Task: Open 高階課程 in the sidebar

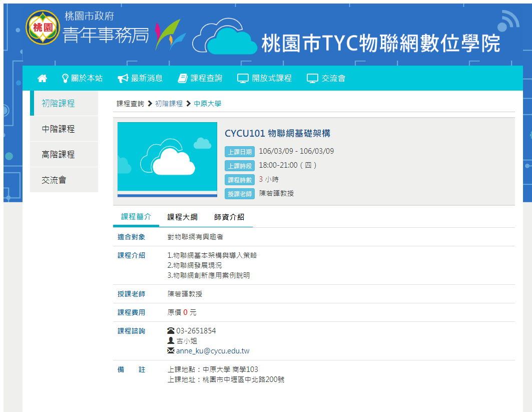Action: tap(59, 155)
